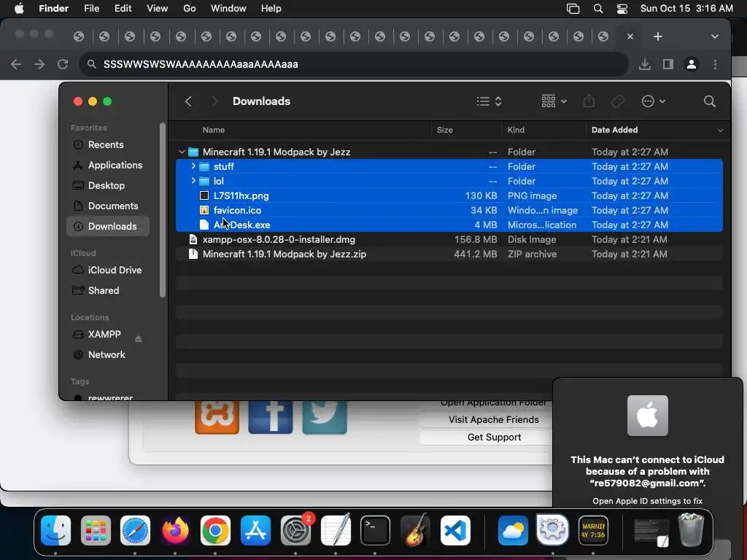The image size is (747, 560).
Task: Open browser downloads icon
Action: 645,64
